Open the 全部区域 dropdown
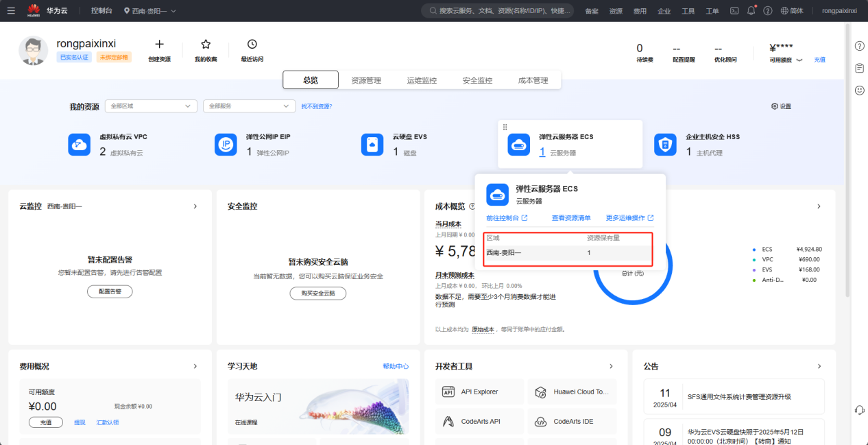 [152, 106]
